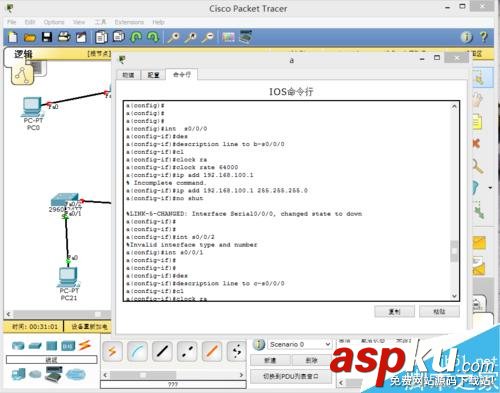Viewport: 500px width, 393px height.
Task: Choose Wireless Devices category icon
Action: [68, 346]
